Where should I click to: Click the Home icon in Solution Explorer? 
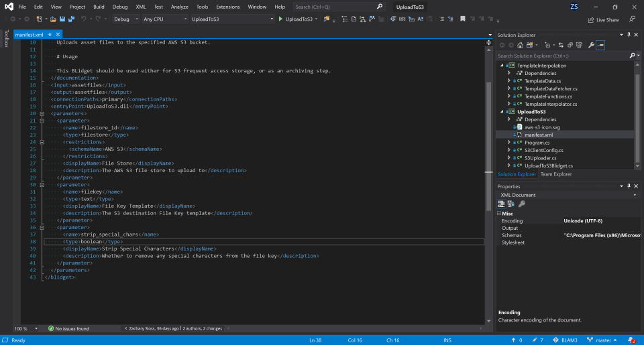coord(520,45)
